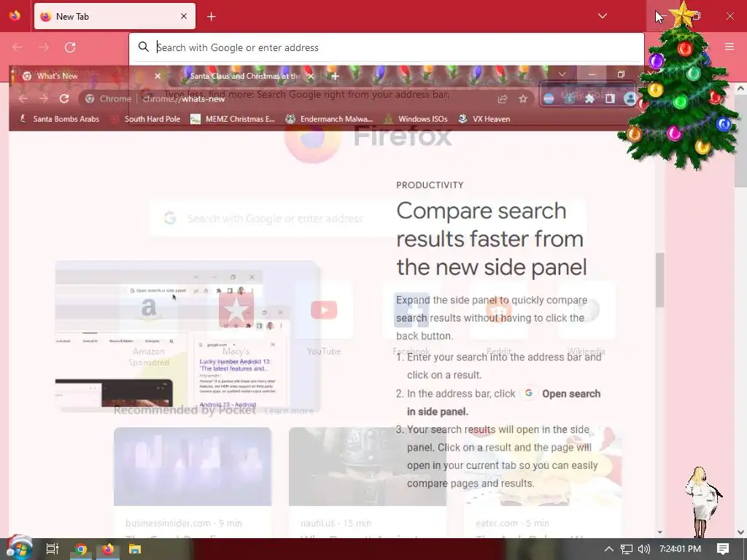Click Chrome's back arrow button
Image resolution: width=747 pixels, height=560 pixels.
23,98
